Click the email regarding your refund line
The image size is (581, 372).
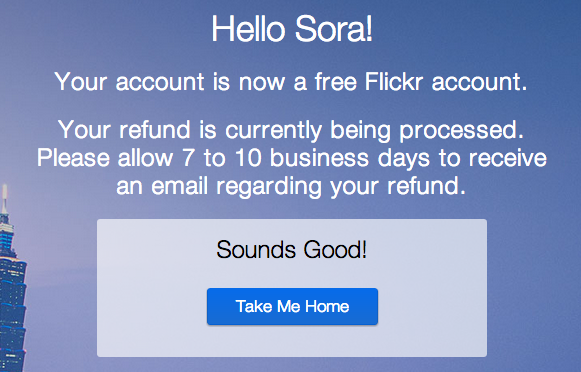(x=291, y=187)
